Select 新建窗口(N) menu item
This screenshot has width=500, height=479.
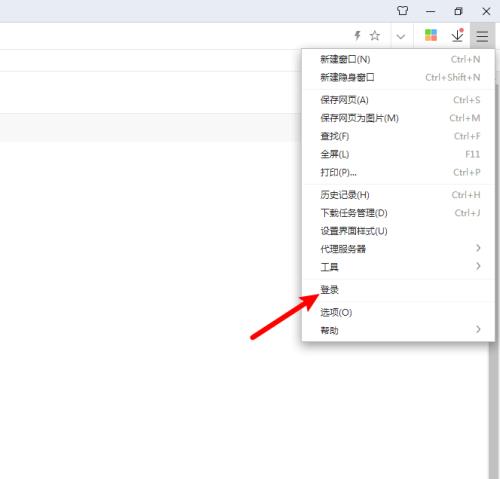click(x=398, y=59)
